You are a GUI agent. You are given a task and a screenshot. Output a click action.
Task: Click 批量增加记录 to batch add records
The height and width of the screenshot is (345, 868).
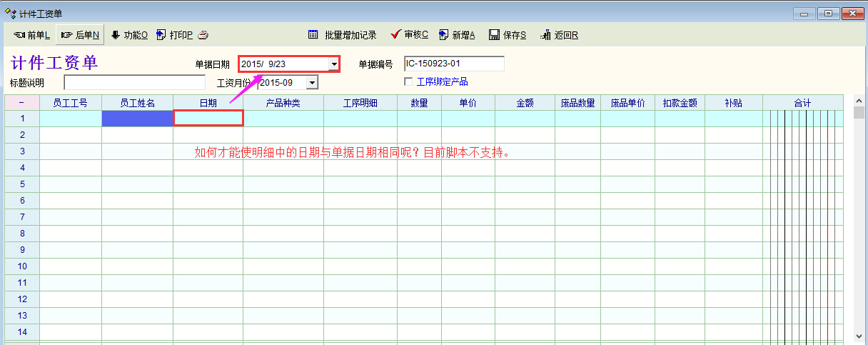(x=343, y=35)
